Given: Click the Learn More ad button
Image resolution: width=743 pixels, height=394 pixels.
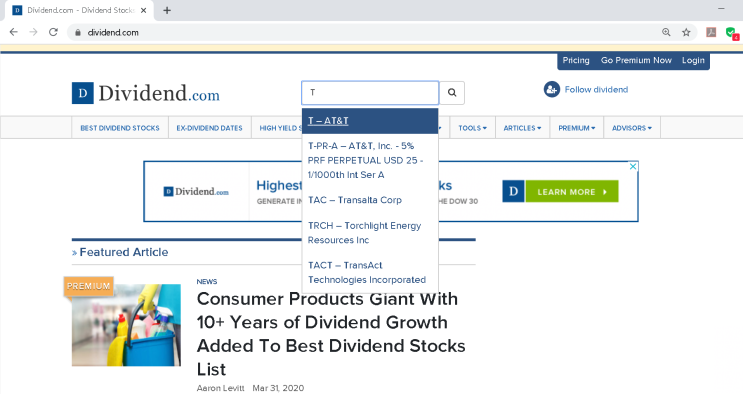Looking at the screenshot, I should [572, 192].
